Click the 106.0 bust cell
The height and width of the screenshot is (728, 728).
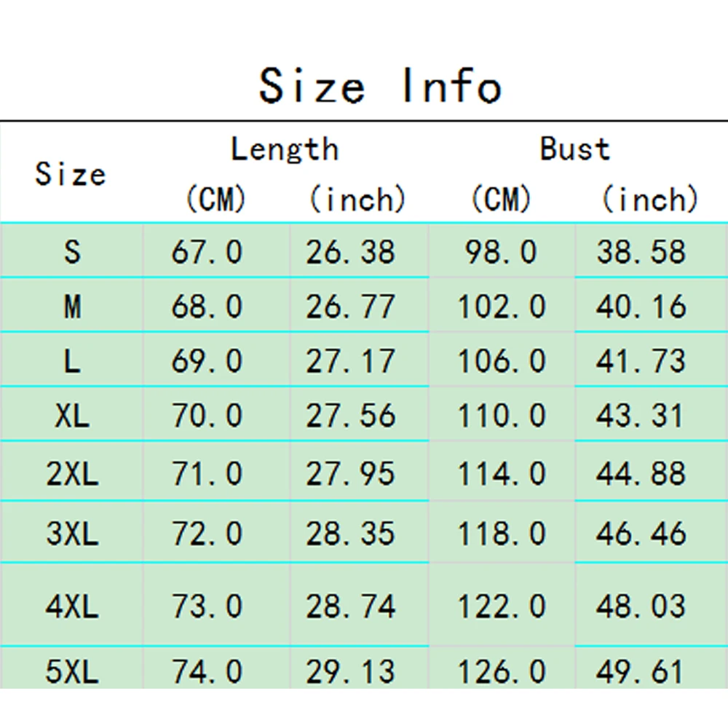pos(501,361)
